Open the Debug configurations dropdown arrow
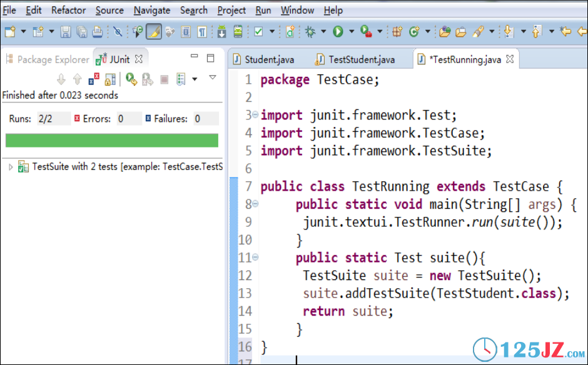 (323, 31)
